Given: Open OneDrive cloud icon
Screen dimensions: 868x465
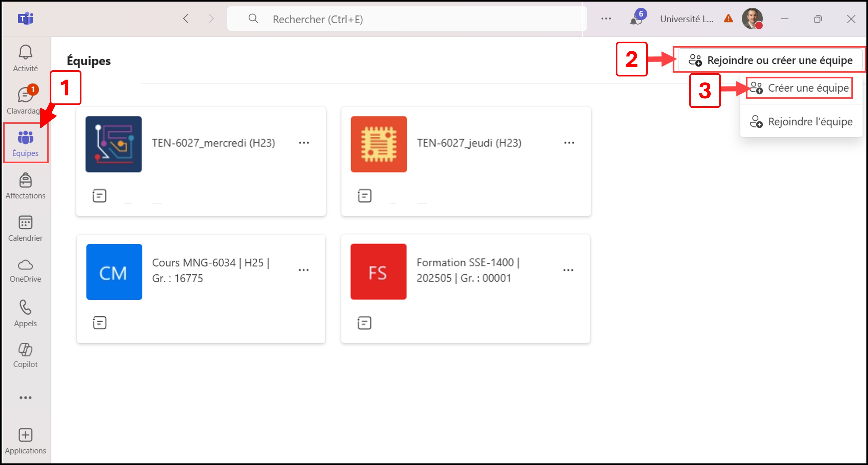Looking at the screenshot, I should tap(25, 270).
